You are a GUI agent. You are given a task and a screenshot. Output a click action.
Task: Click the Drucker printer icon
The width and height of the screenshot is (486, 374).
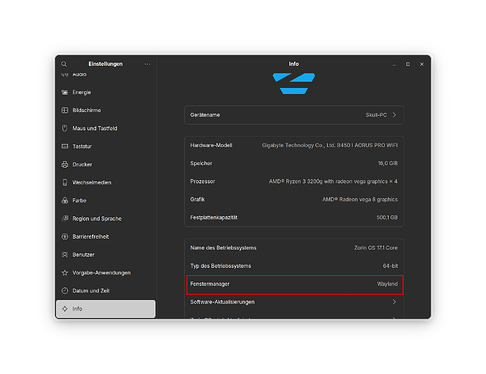point(65,164)
